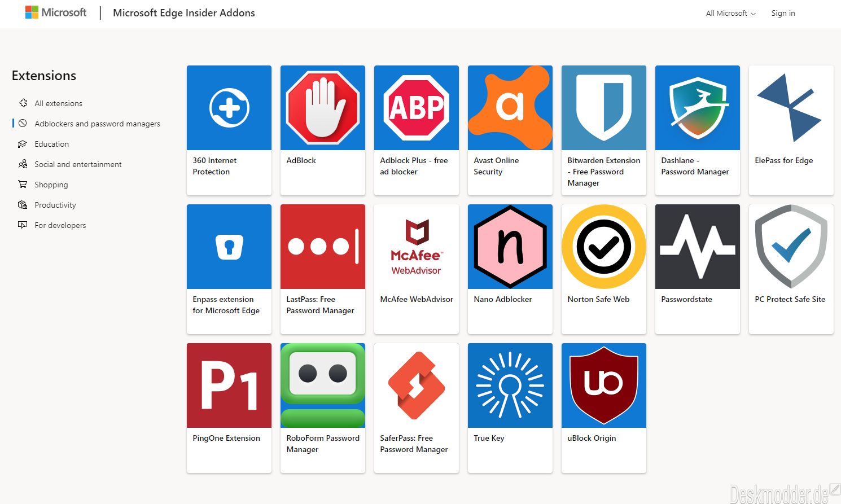Click the ElePass for Edge title

tap(783, 160)
